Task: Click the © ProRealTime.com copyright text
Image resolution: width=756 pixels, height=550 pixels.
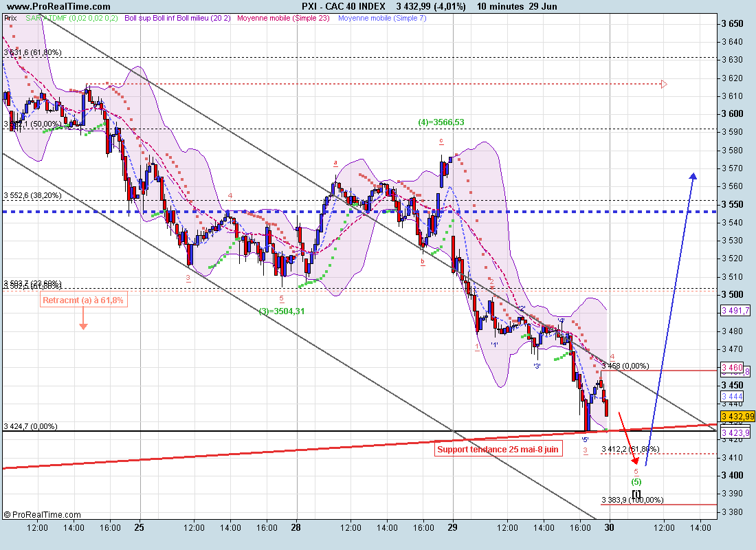Action: click(x=43, y=515)
